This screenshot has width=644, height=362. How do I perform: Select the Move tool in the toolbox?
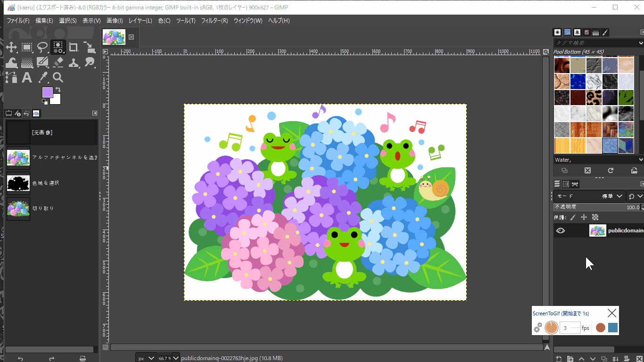coord(11,47)
